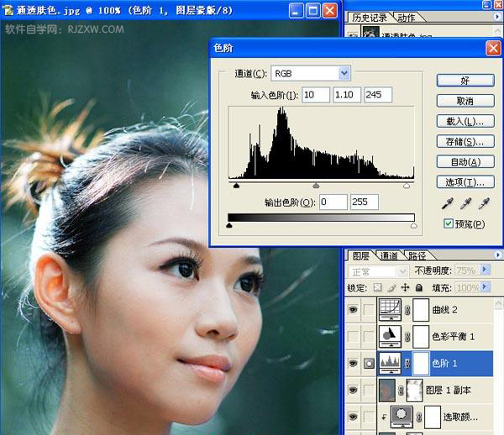The image size is (504, 435).
Task: Click the 自动(A) auto button
Action: click(x=465, y=161)
